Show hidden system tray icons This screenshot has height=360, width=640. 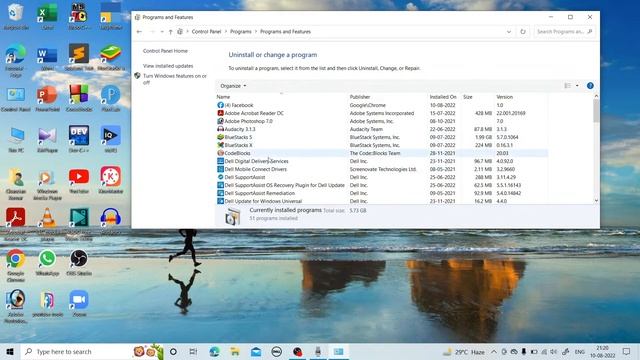coord(493,351)
